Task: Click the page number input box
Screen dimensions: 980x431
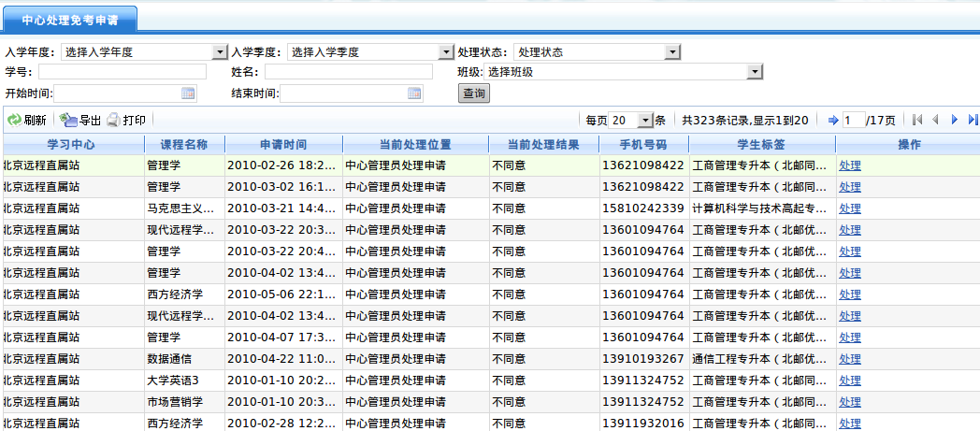Action: pyautogui.click(x=853, y=120)
